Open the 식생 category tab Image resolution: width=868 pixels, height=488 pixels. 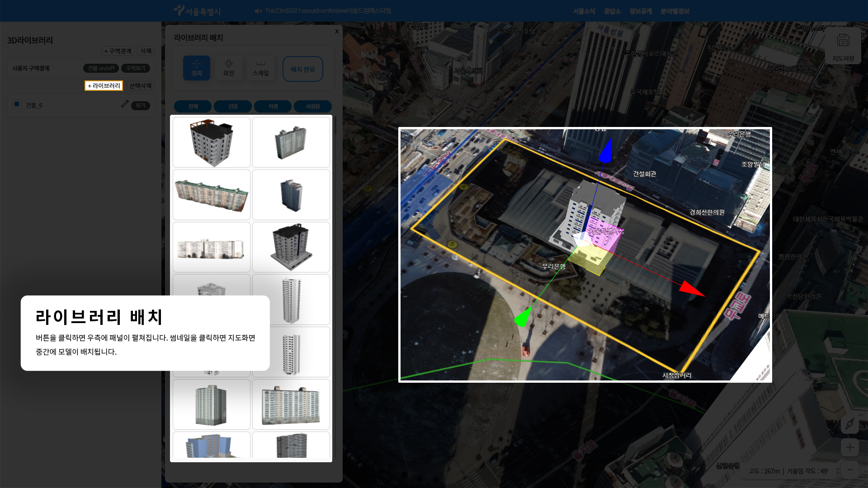point(273,106)
